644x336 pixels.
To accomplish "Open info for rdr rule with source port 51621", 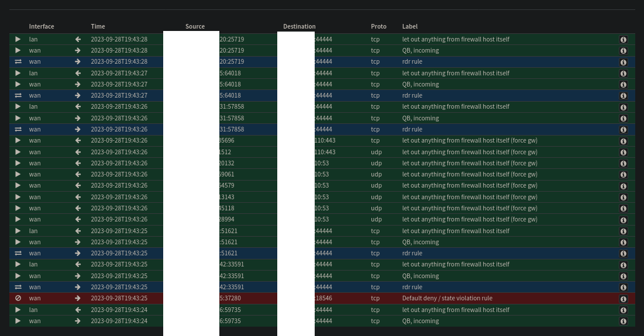I will coord(623,254).
